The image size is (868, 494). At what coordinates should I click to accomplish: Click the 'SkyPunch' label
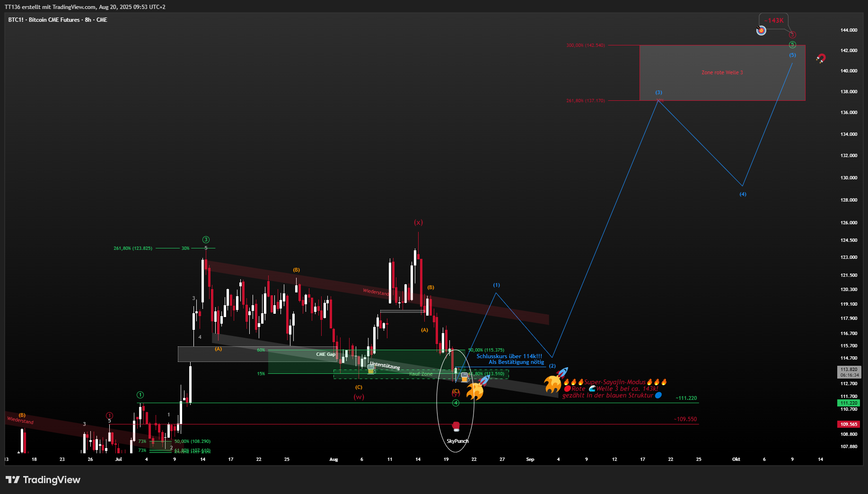[457, 441]
